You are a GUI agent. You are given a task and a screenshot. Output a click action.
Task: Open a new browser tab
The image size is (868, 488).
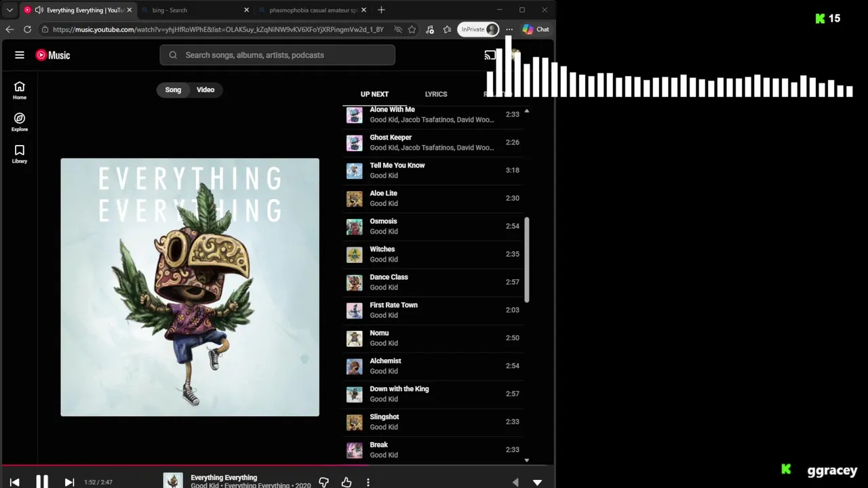[381, 10]
